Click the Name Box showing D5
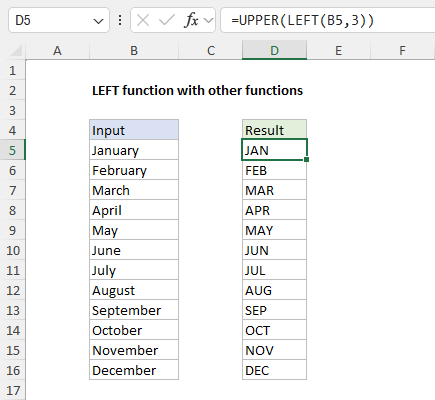 tap(59, 21)
